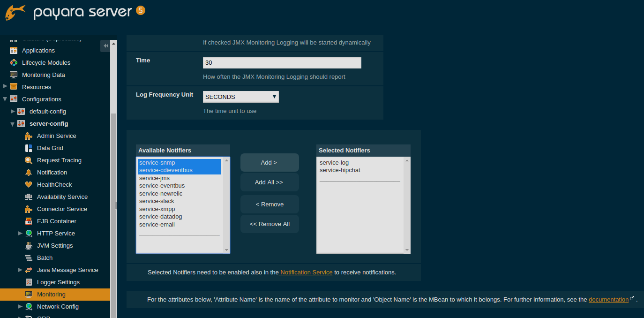Select service-log in selected notifiers
The width and height of the screenshot is (644, 318).
[360, 163]
